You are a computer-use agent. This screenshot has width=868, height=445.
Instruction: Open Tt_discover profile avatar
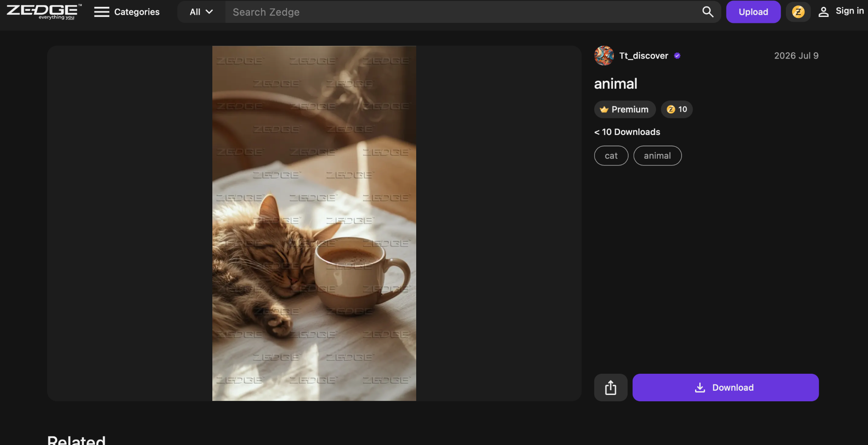[x=604, y=56]
